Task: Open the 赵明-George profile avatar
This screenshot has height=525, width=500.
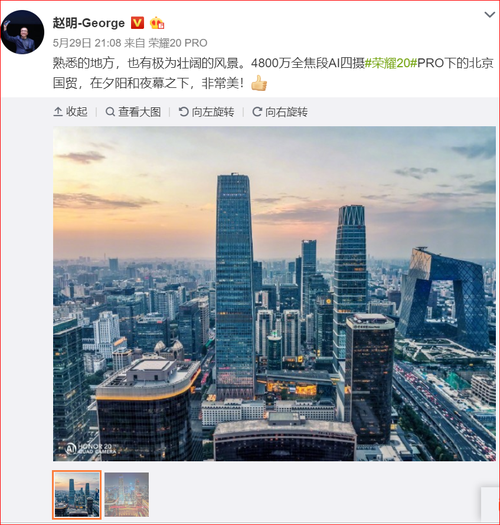Action: coord(22,32)
